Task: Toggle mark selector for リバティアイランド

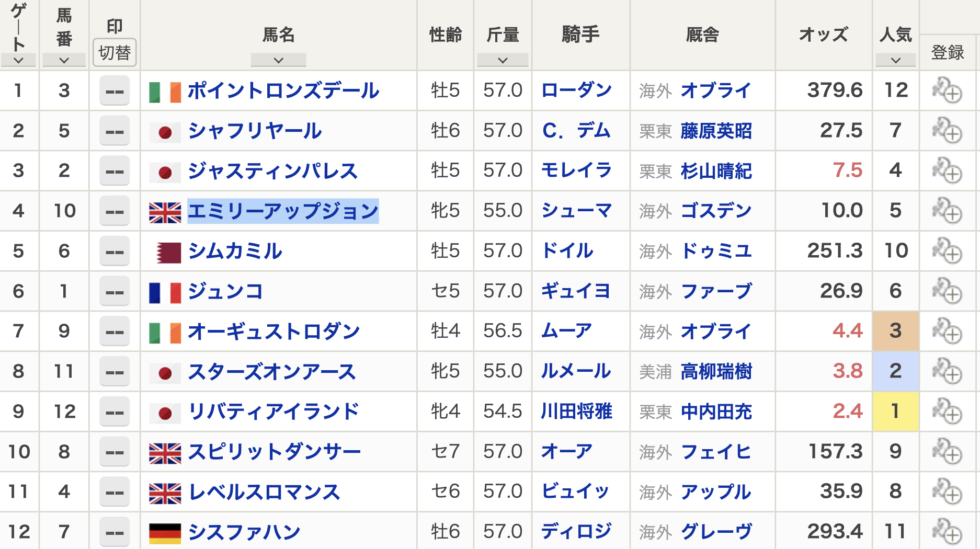Action: click(115, 412)
